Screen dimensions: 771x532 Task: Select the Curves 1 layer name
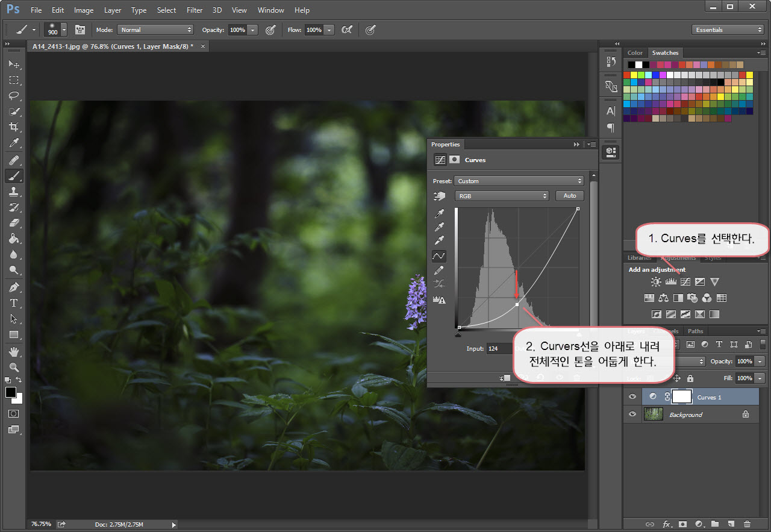[x=709, y=397]
